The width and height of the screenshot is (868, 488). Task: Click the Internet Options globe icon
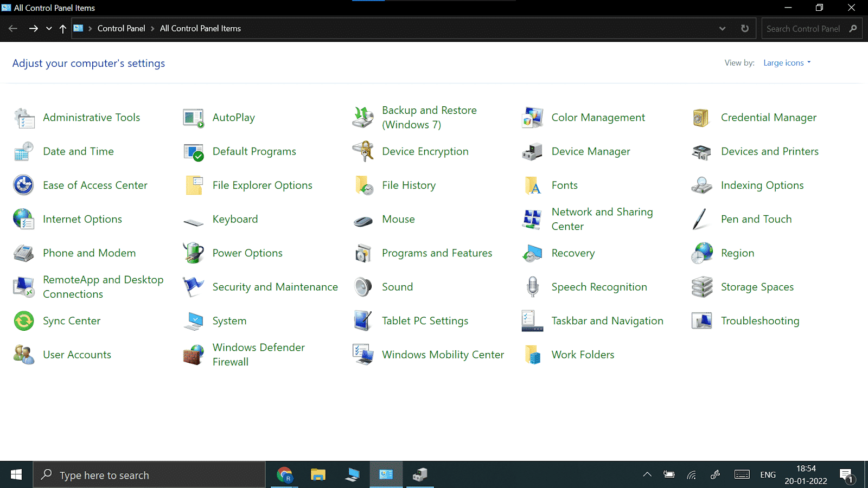[x=24, y=220]
